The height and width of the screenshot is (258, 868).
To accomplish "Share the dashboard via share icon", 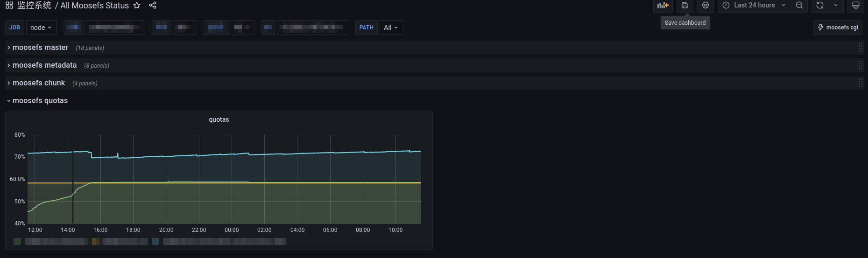I will point(153,6).
